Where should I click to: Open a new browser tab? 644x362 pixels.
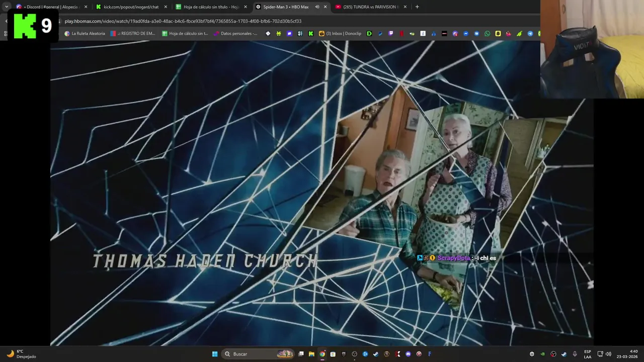point(417,7)
